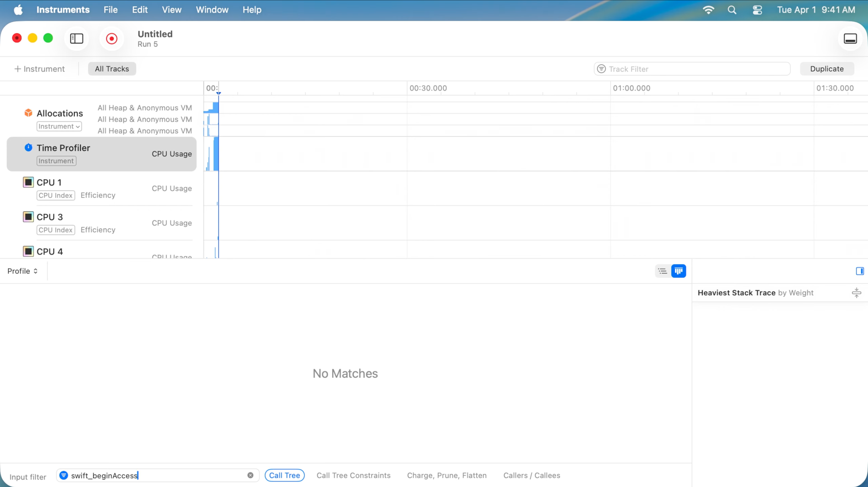
Task: Add a new Instrument
Action: point(39,69)
